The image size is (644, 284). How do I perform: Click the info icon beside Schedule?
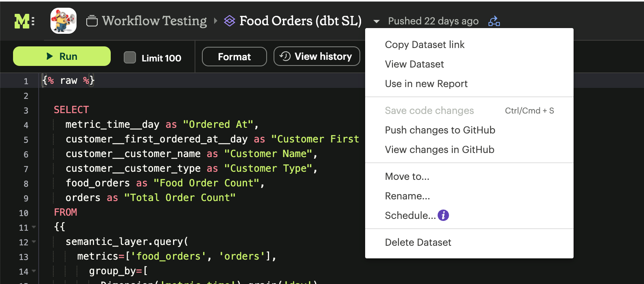click(x=443, y=215)
